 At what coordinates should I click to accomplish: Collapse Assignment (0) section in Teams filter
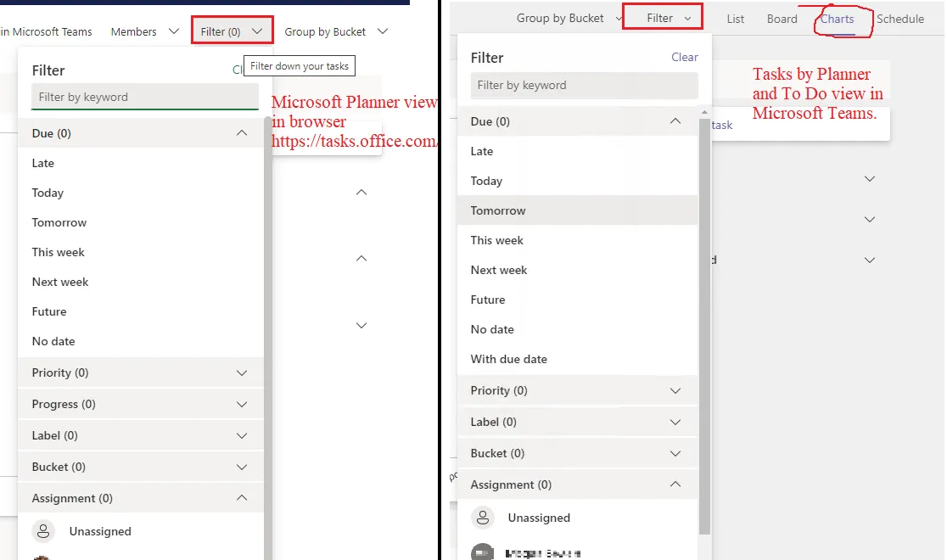(578, 485)
